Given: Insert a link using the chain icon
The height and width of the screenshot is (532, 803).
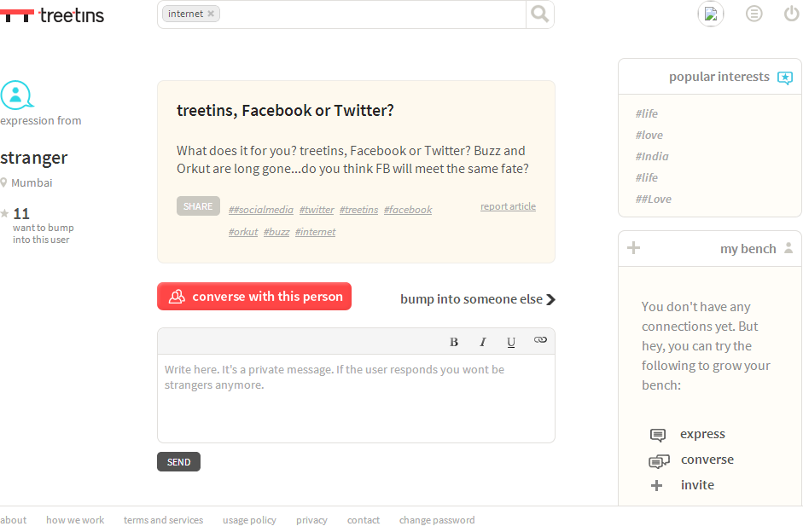Looking at the screenshot, I should (540, 339).
